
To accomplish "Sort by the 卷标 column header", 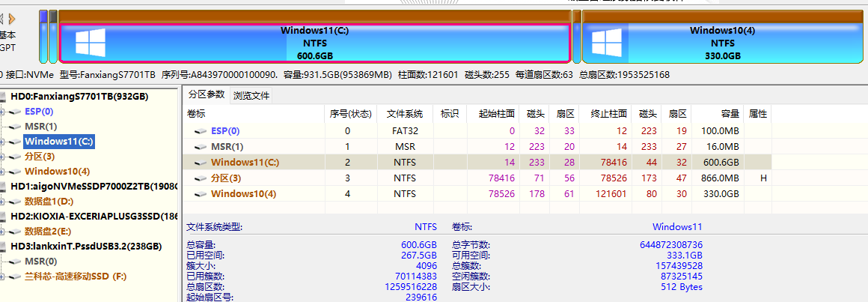I will [x=253, y=114].
